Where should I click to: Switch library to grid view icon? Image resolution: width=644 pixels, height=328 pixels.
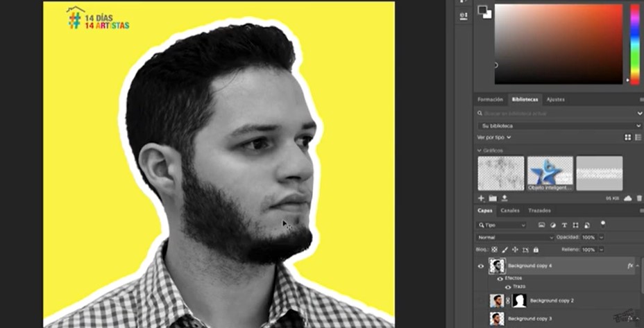627,137
